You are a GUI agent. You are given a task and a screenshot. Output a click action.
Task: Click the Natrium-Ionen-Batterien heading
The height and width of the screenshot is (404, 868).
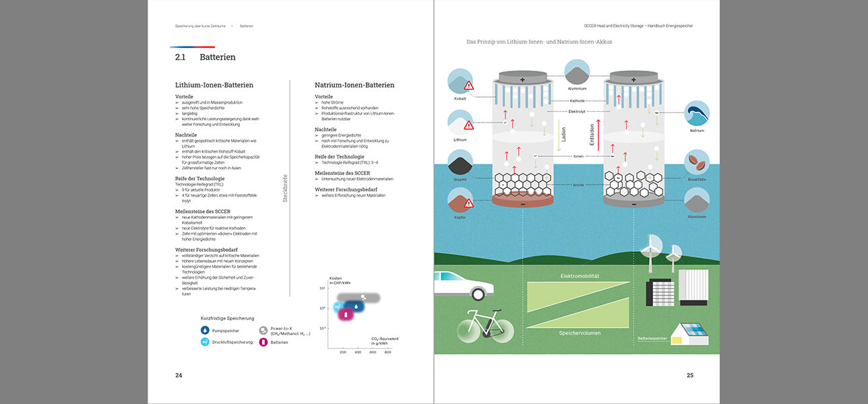click(354, 86)
